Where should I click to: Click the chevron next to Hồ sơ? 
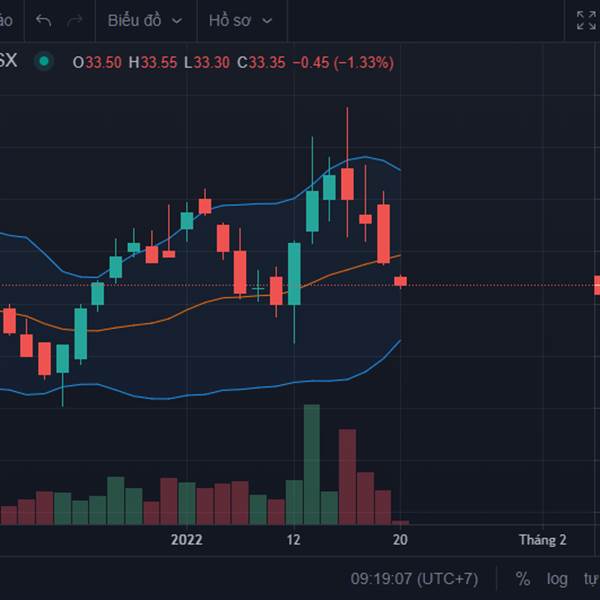(x=267, y=21)
